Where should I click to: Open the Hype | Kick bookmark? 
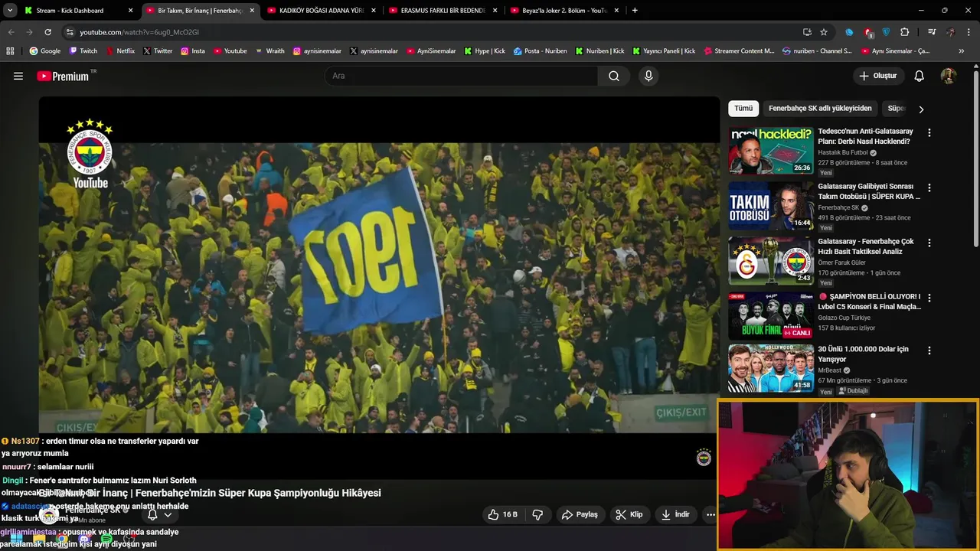[x=485, y=51]
